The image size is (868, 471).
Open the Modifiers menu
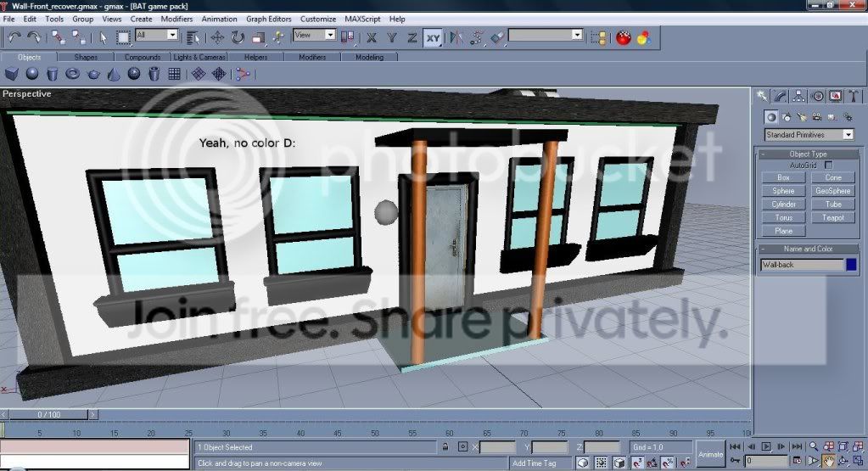[x=176, y=19]
